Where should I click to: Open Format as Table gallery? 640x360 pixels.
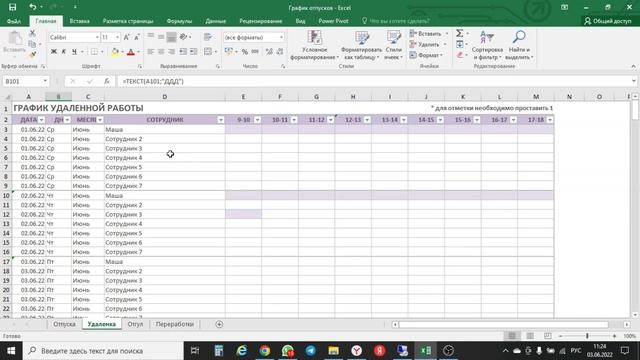(361, 46)
